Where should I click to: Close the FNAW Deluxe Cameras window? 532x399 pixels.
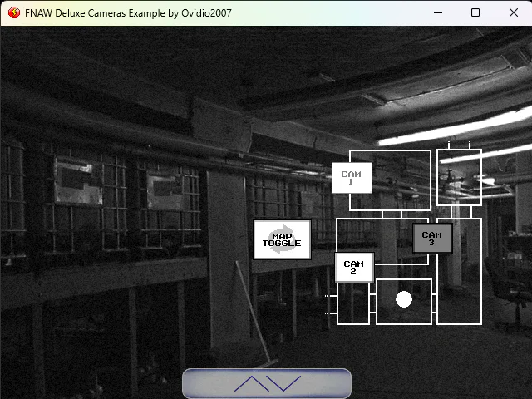point(514,12)
